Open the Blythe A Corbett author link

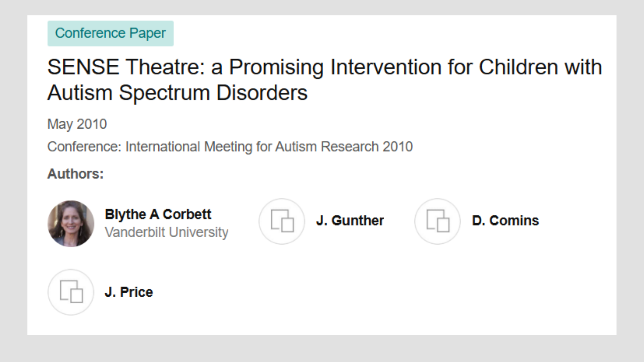click(158, 215)
